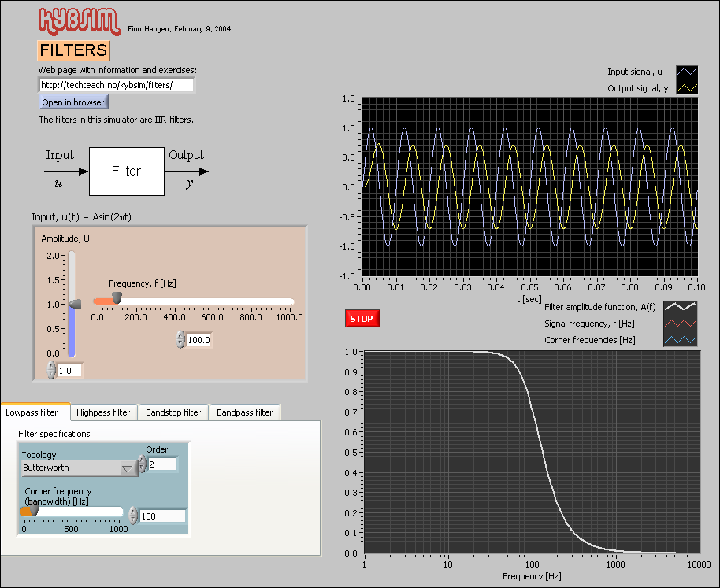Image resolution: width=720 pixels, height=588 pixels.
Task: Click the Frequency value stepper arrows
Action: click(x=181, y=339)
